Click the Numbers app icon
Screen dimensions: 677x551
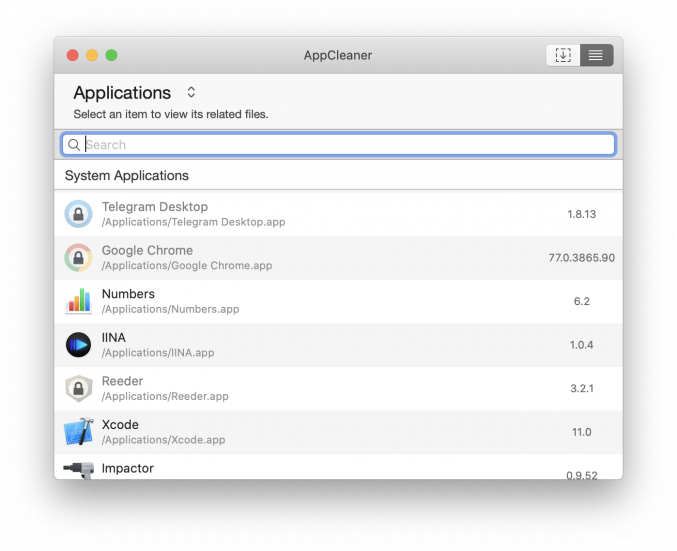(79, 301)
